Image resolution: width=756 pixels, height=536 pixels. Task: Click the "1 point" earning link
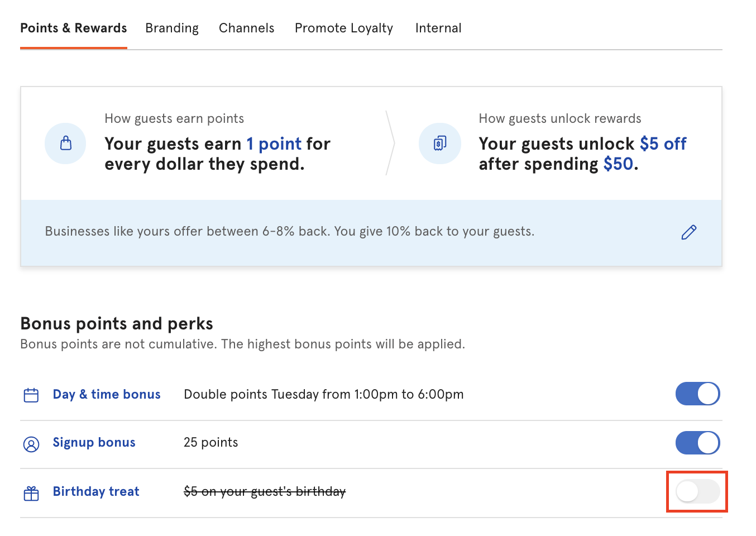pos(274,143)
